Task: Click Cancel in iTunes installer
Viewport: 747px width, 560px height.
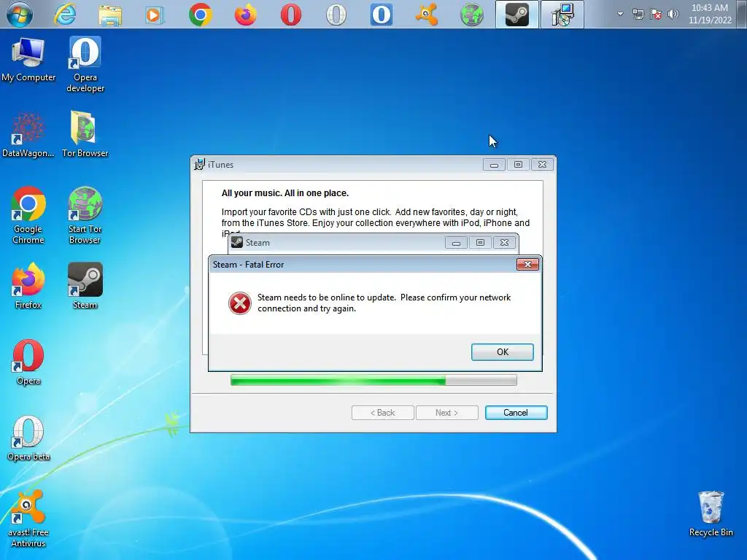Action: pos(516,413)
